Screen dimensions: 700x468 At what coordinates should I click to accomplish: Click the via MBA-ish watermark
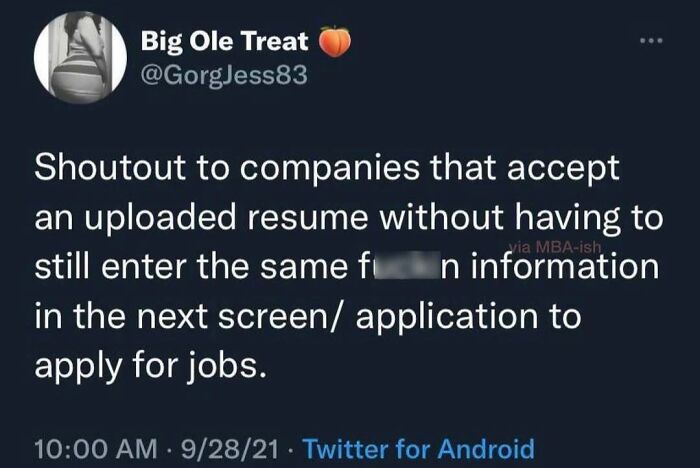point(554,246)
